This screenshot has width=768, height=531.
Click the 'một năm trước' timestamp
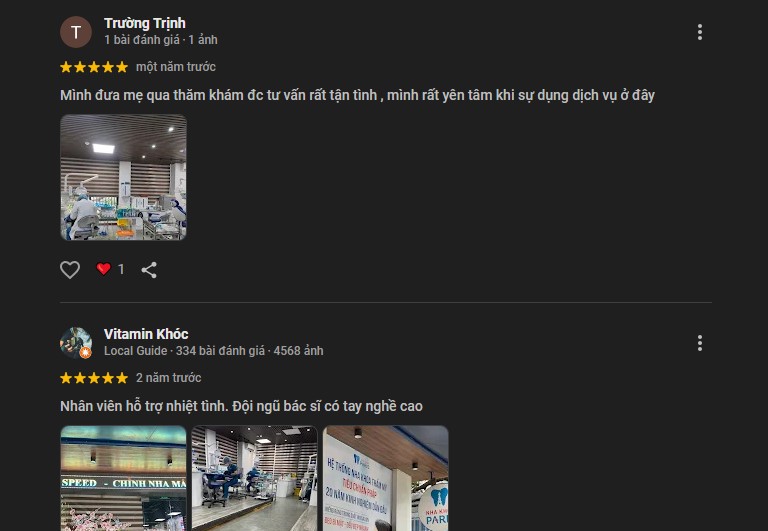tap(176, 67)
